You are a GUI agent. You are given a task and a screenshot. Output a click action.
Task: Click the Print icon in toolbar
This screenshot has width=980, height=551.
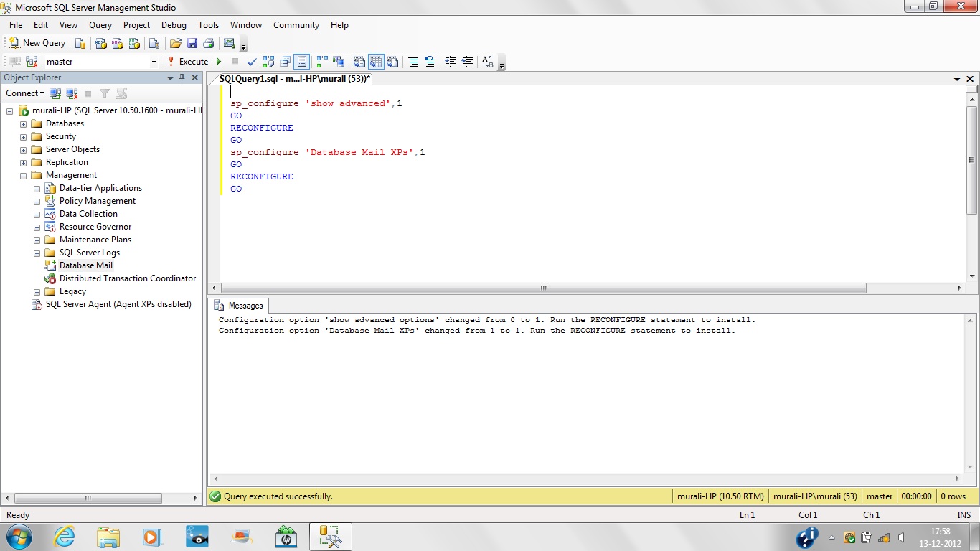[208, 43]
